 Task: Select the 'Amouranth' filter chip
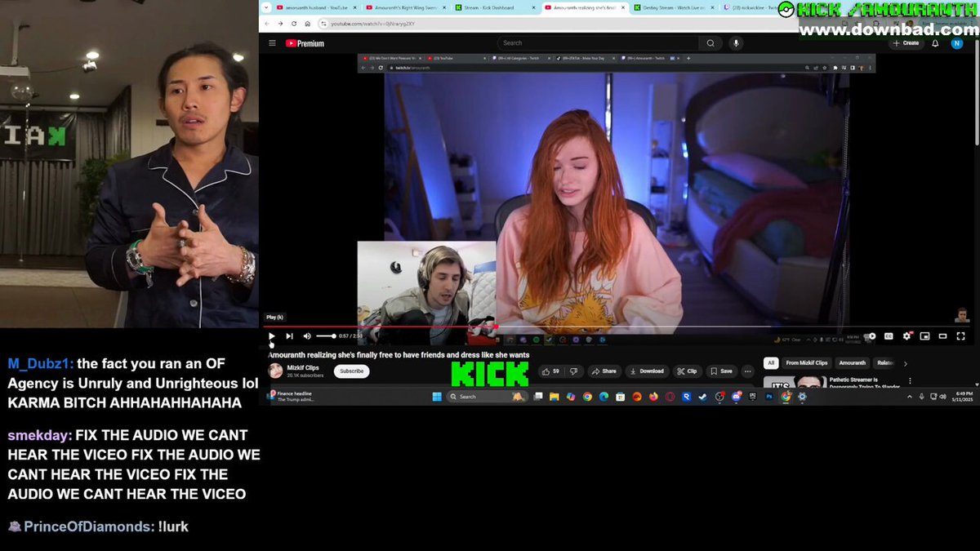click(853, 362)
